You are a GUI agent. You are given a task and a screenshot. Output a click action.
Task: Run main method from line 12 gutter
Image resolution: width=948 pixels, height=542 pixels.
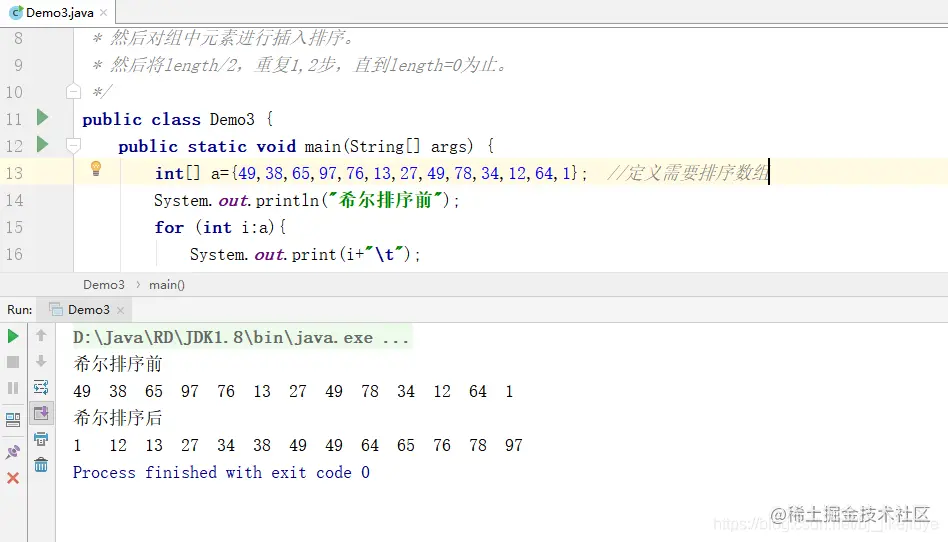(x=42, y=144)
